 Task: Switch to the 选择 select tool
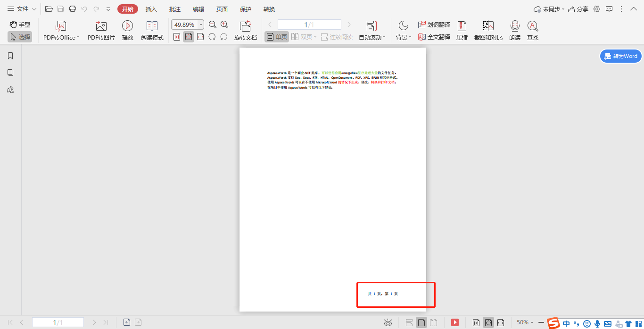[x=20, y=37]
